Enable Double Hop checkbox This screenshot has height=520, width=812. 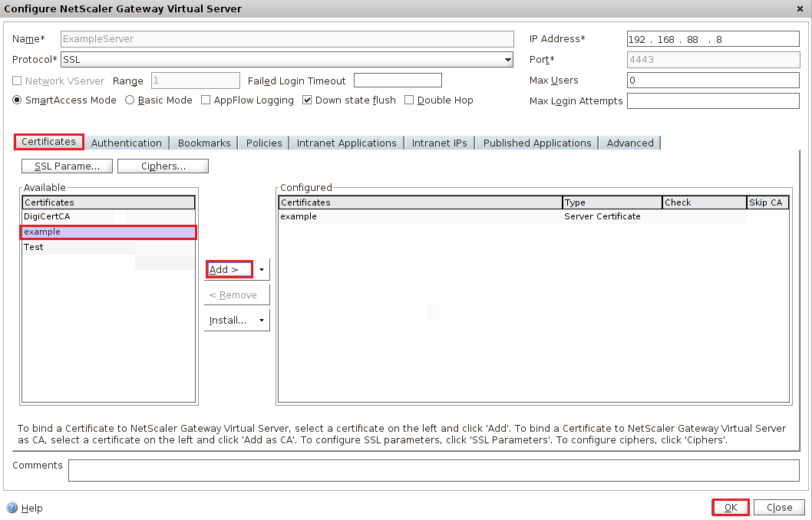pyautogui.click(x=409, y=100)
